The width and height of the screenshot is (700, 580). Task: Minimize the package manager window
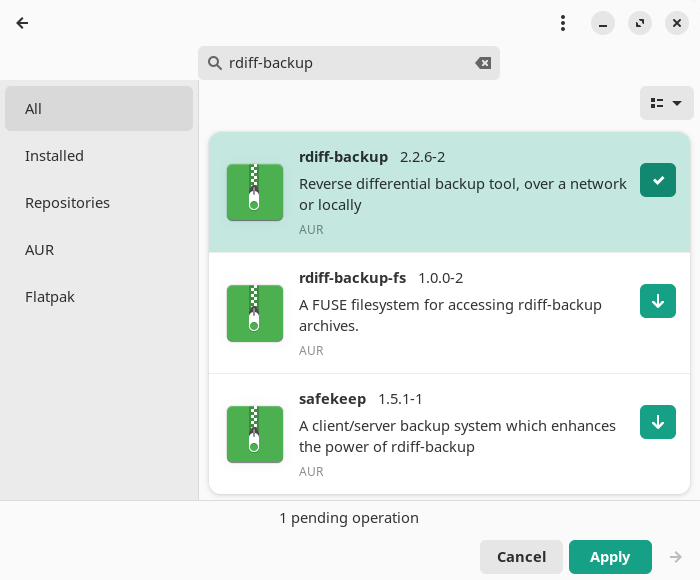click(x=603, y=23)
